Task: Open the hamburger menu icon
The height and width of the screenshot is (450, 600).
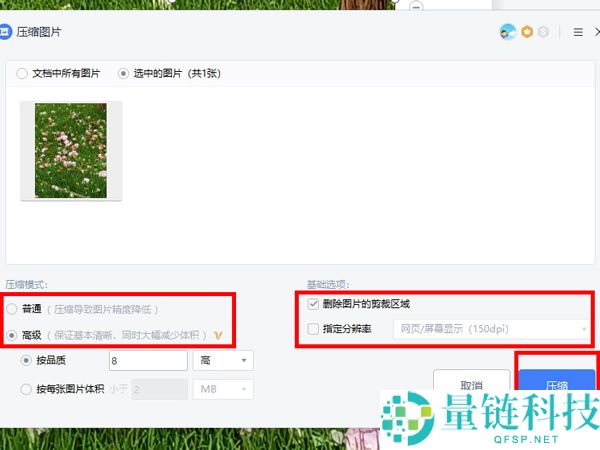Action: pyautogui.click(x=578, y=32)
